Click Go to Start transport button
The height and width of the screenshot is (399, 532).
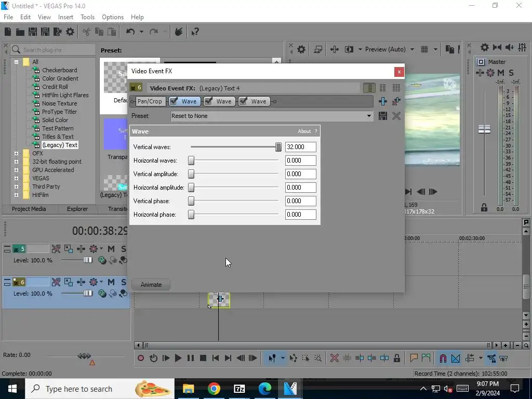[x=216, y=358]
